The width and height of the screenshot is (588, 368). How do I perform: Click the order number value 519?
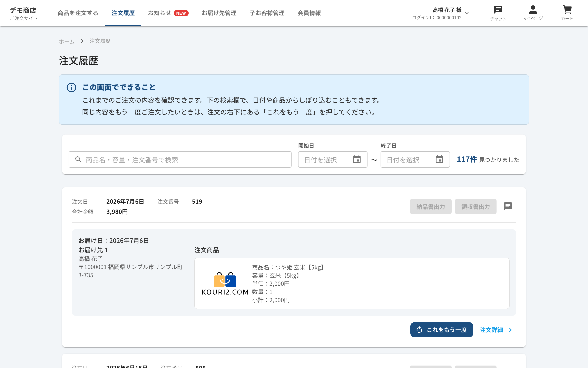pos(197,202)
